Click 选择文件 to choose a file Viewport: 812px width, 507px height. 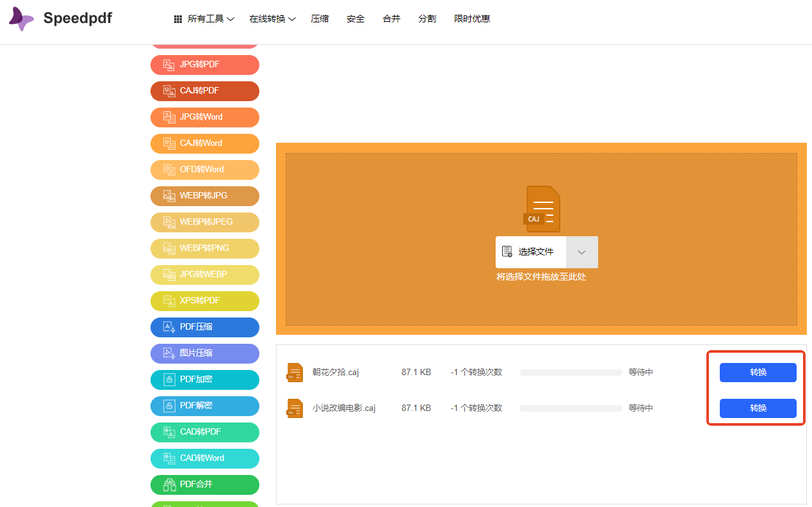click(x=532, y=252)
